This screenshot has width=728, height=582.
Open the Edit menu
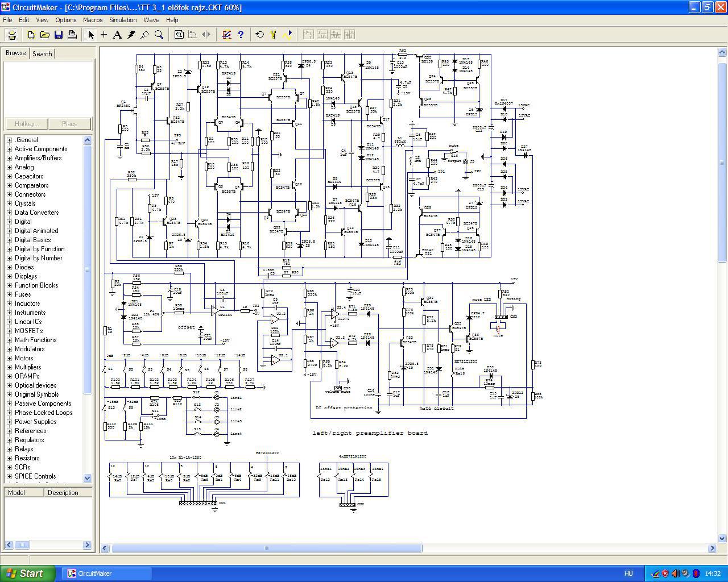tap(24, 20)
